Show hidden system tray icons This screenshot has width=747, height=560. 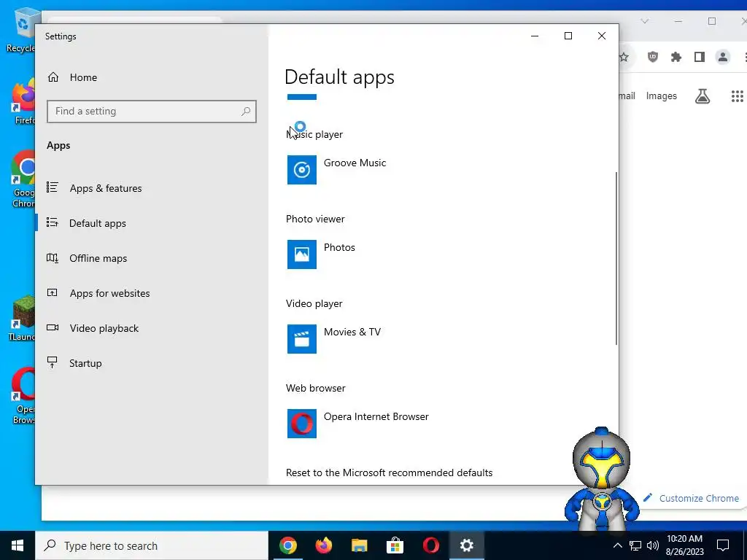click(x=617, y=545)
